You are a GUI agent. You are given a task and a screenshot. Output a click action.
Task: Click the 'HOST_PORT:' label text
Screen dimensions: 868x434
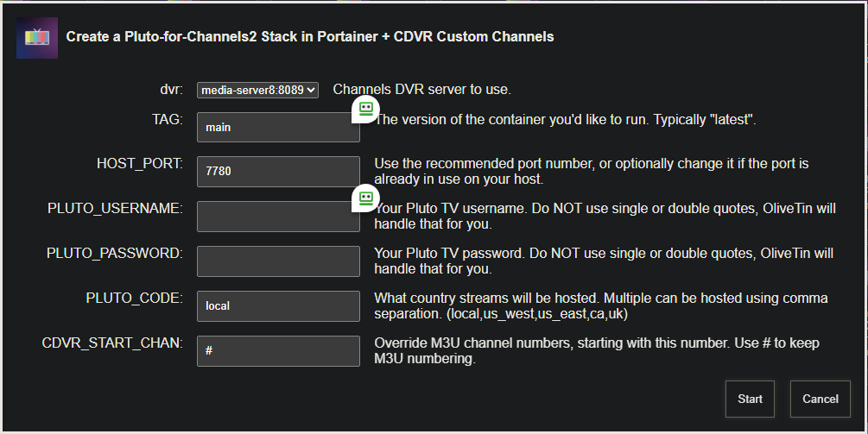pos(140,164)
